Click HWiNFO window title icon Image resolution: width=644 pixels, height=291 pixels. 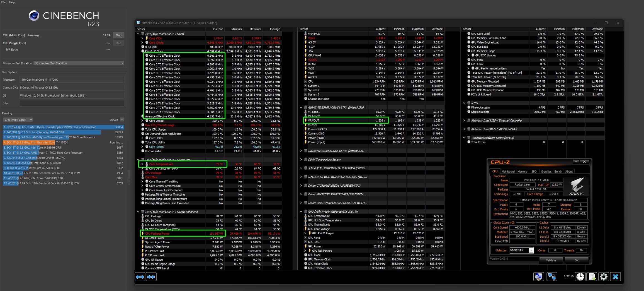(138, 23)
